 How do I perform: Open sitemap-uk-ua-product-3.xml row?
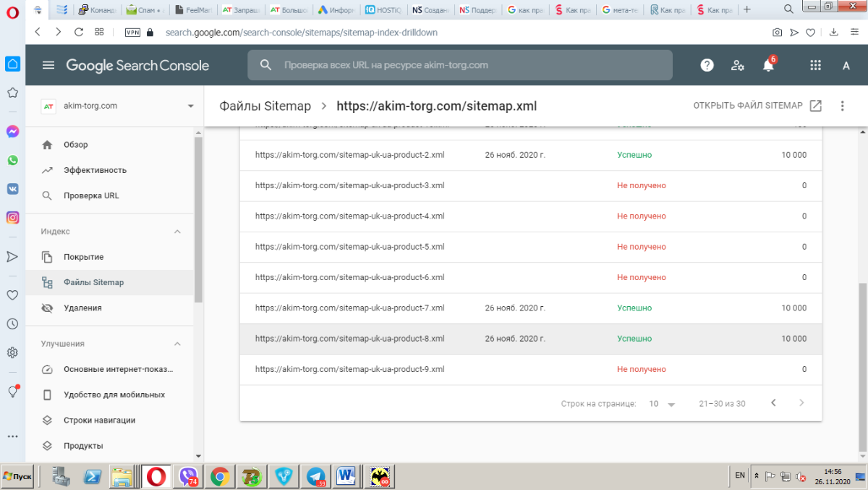[x=531, y=185]
